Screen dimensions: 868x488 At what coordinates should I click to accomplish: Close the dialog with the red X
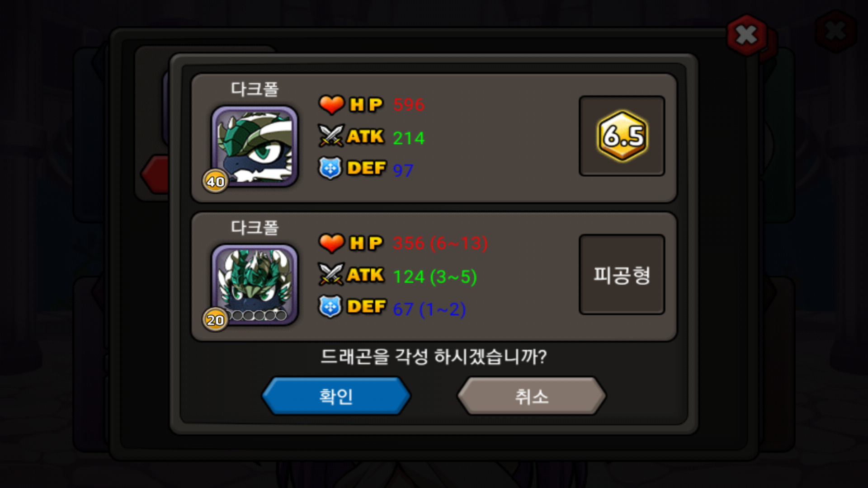pyautogui.click(x=746, y=35)
